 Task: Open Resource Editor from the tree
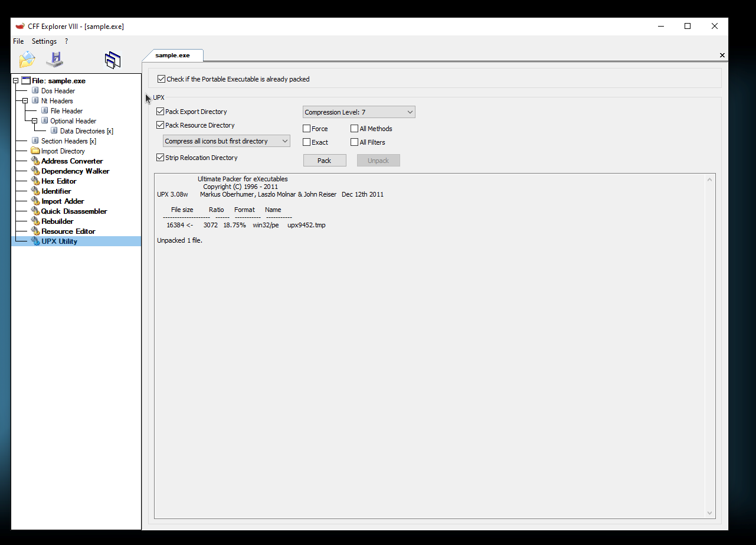[x=68, y=231]
